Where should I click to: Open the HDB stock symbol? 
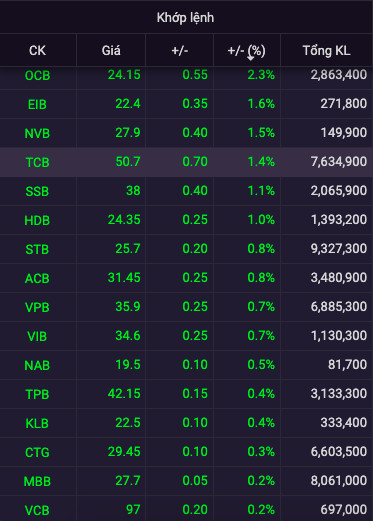click(x=37, y=220)
